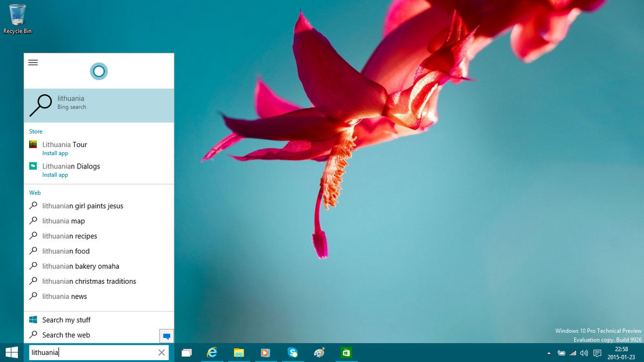Launch Internet Explorer from taskbar

[212, 353]
